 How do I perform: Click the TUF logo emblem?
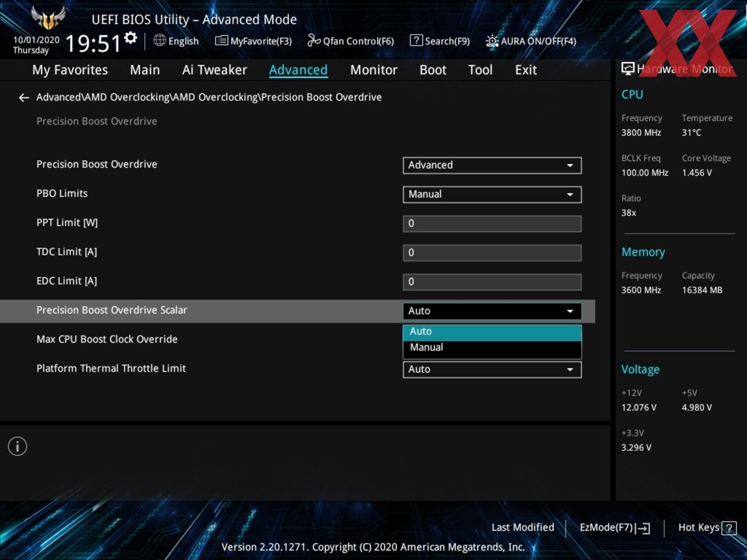coord(48,18)
